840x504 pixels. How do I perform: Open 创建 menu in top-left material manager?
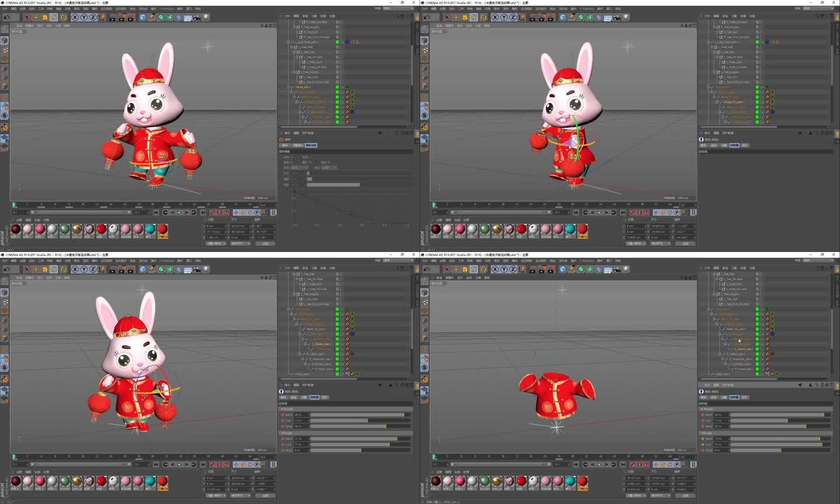point(19,220)
